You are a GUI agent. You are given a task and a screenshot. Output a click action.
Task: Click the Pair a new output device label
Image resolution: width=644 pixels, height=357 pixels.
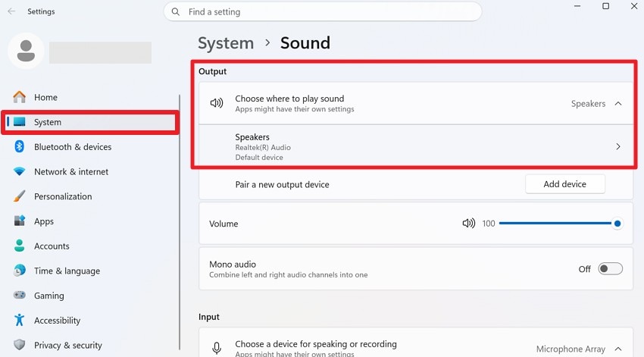282,184
